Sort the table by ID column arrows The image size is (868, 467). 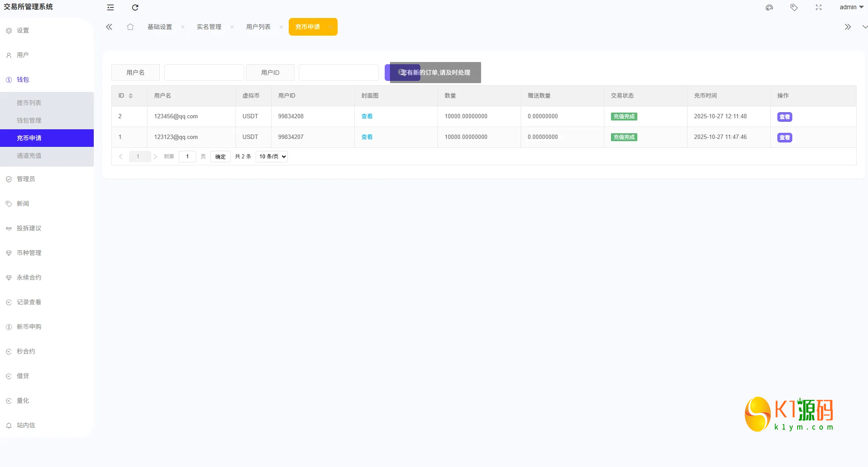coord(131,96)
